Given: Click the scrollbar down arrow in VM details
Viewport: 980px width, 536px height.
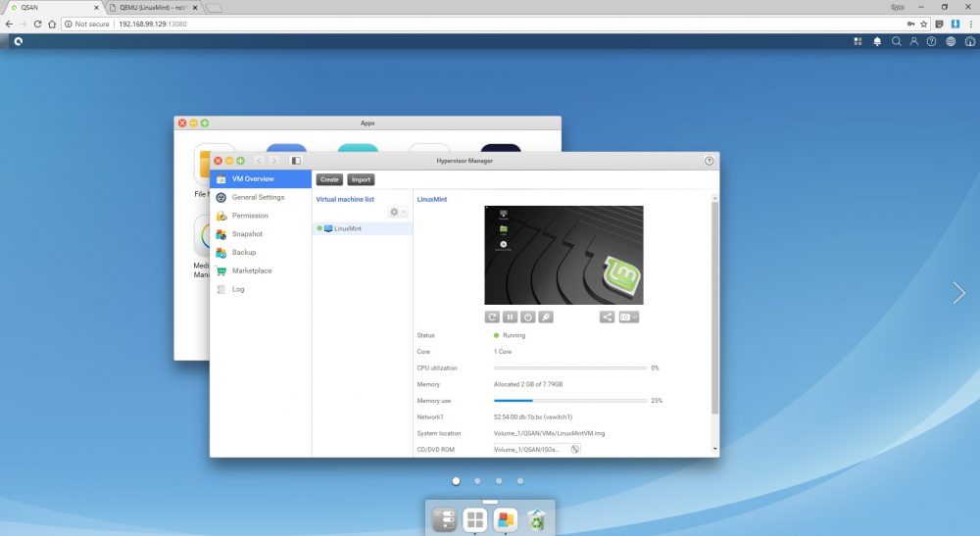Looking at the screenshot, I should [x=715, y=449].
